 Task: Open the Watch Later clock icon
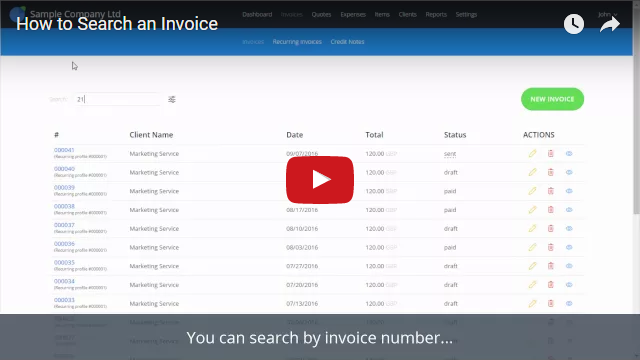[x=573, y=24]
